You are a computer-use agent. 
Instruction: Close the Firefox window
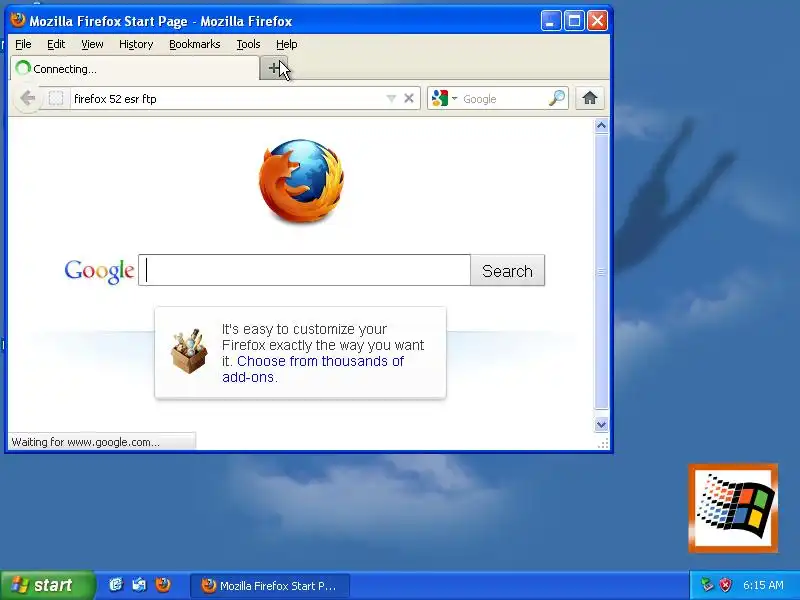click(597, 21)
